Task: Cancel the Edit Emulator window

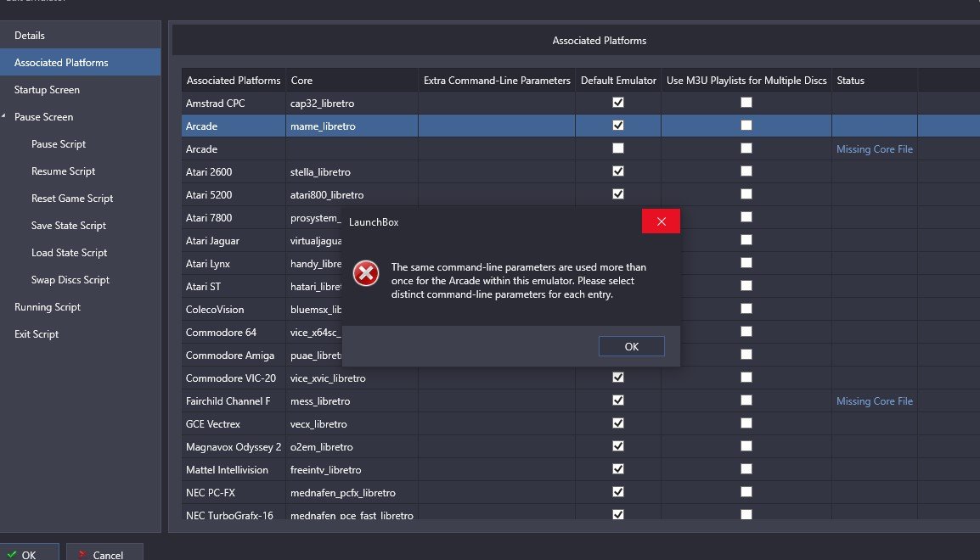Action: [104, 553]
